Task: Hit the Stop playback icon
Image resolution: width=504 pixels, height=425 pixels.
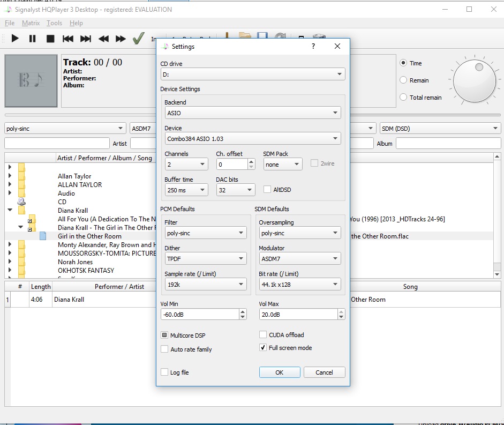Action: coord(50,39)
